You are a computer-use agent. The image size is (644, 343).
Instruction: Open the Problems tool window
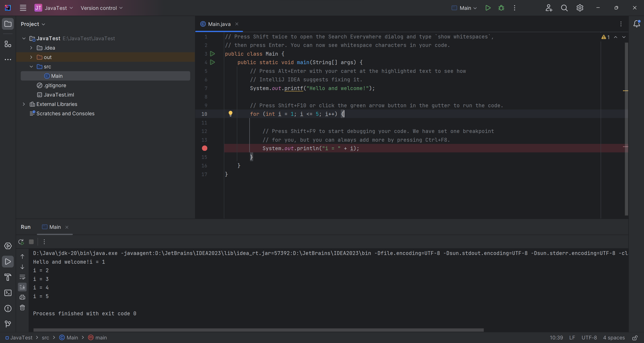8,309
